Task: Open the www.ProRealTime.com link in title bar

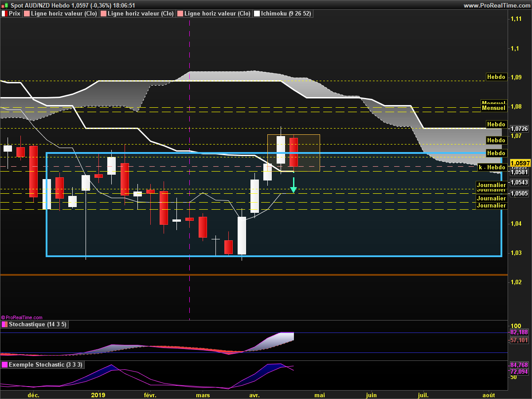Action: (x=496, y=5)
